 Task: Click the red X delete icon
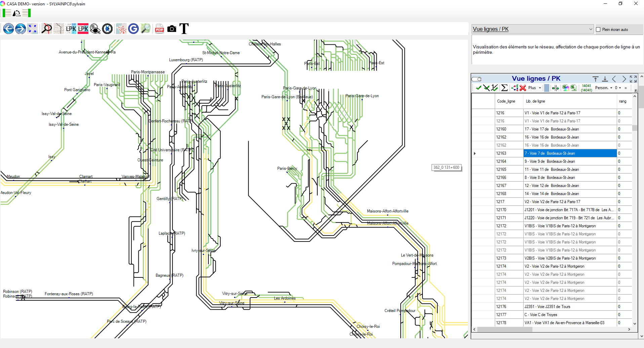pos(523,88)
